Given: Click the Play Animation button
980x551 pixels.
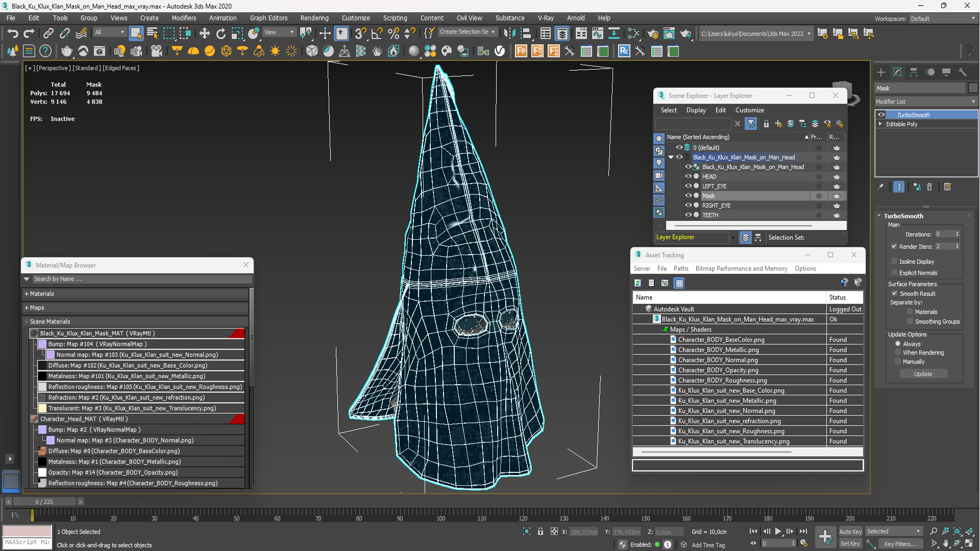Looking at the screenshot, I should click(778, 532).
